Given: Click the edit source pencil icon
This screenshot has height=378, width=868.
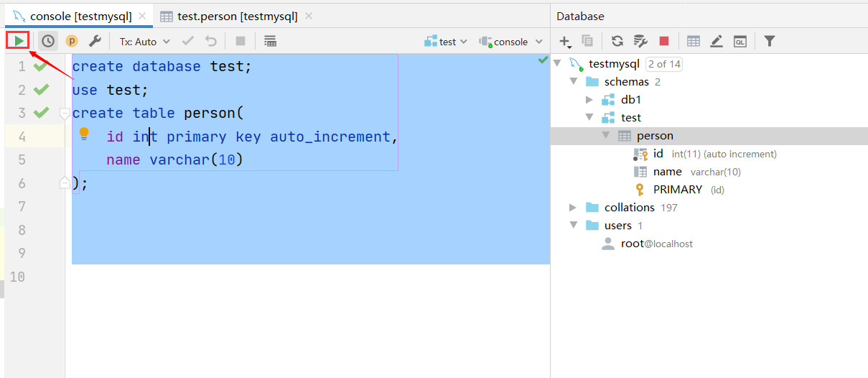Looking at the screenshot, I should pos(717,41).
